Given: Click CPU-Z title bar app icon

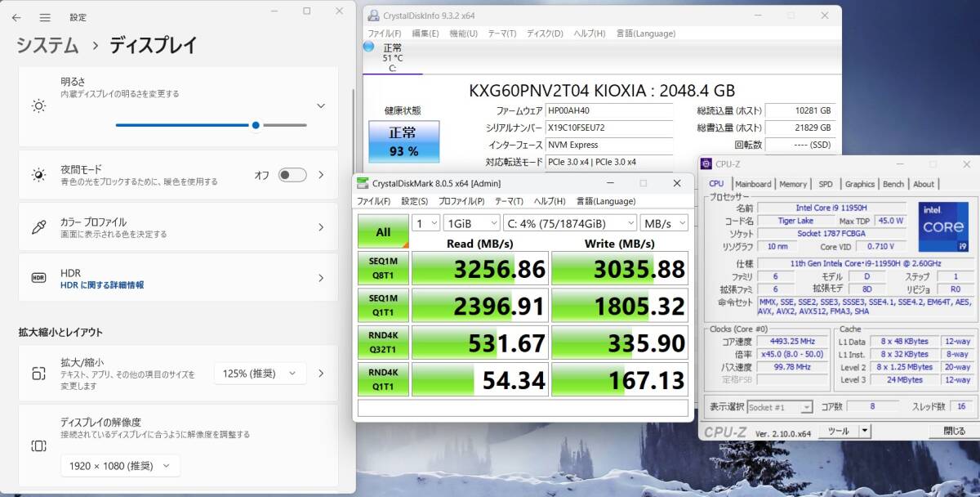Looking at the screenshot, I should [x=707, y=163].
